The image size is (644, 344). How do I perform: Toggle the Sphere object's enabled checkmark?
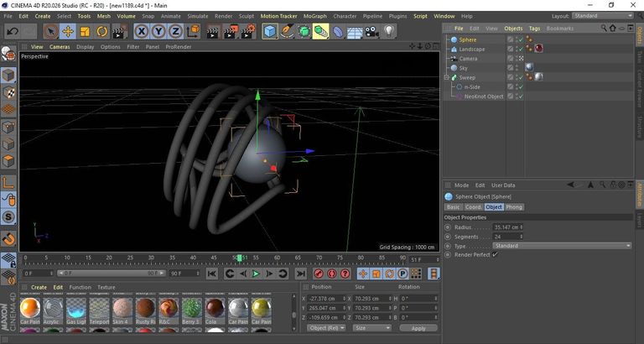(x=521, y=40)
